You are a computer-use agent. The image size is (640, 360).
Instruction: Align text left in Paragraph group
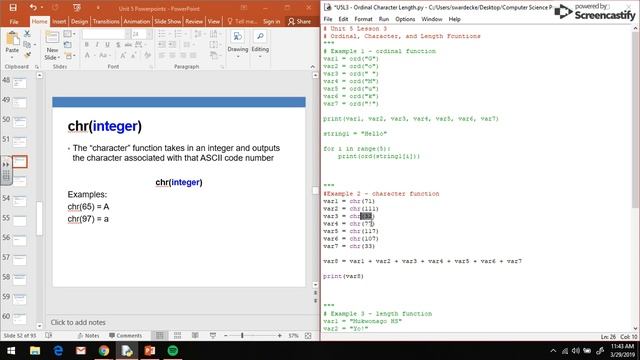pos(162,55)
